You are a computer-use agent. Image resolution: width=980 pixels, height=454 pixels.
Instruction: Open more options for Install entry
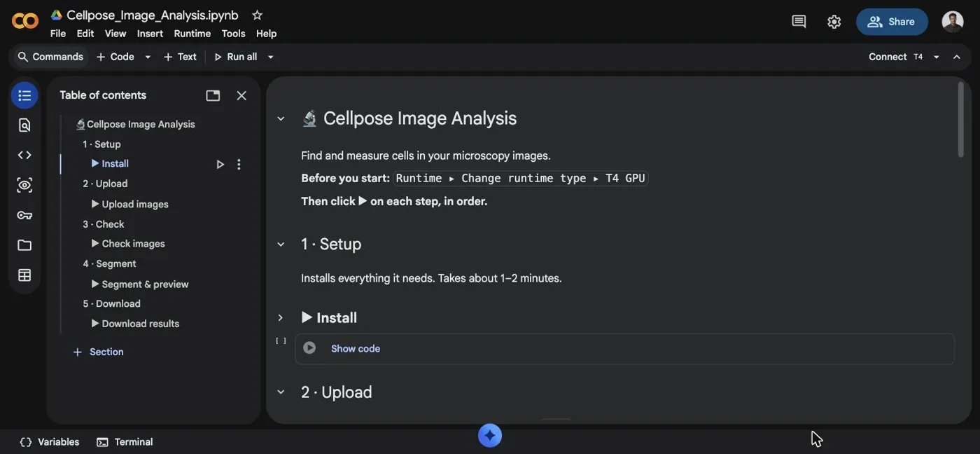click(x=239, y=164)
